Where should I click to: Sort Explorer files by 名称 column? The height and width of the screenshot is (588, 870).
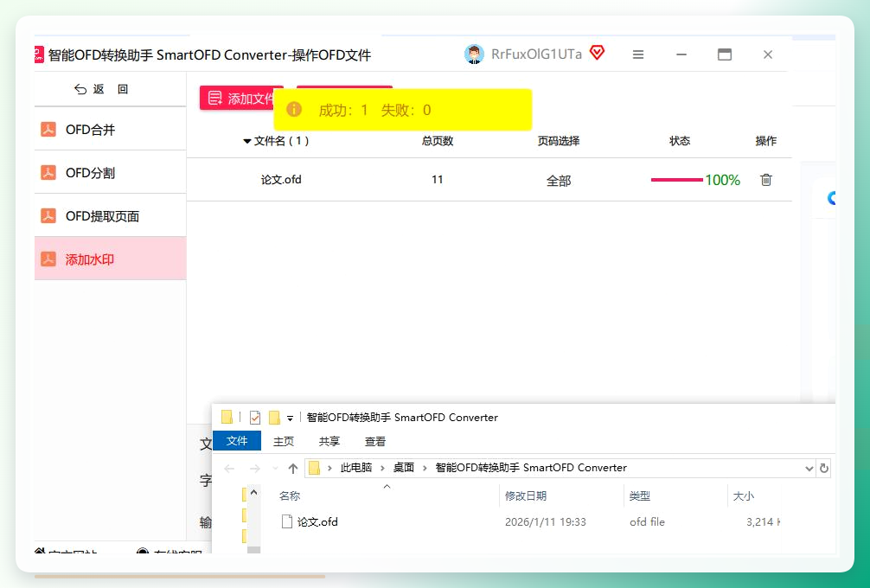click(290, 496)
